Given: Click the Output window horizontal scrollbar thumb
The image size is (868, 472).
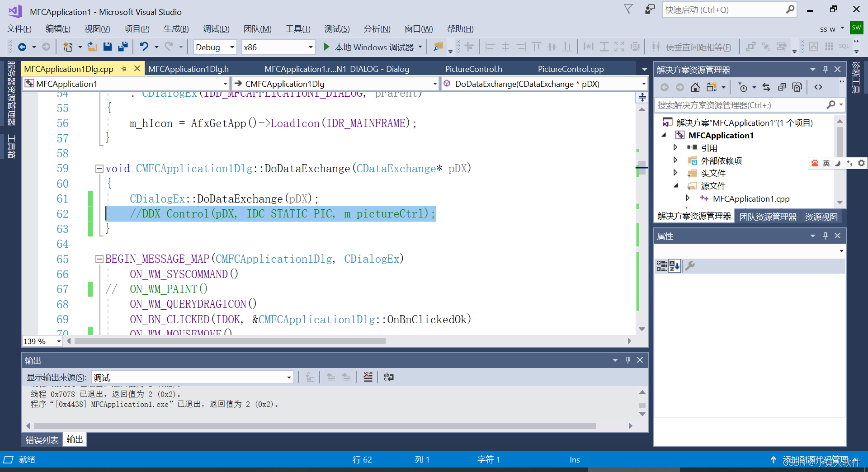Looking at the screenshot, I should coord(315,425).
